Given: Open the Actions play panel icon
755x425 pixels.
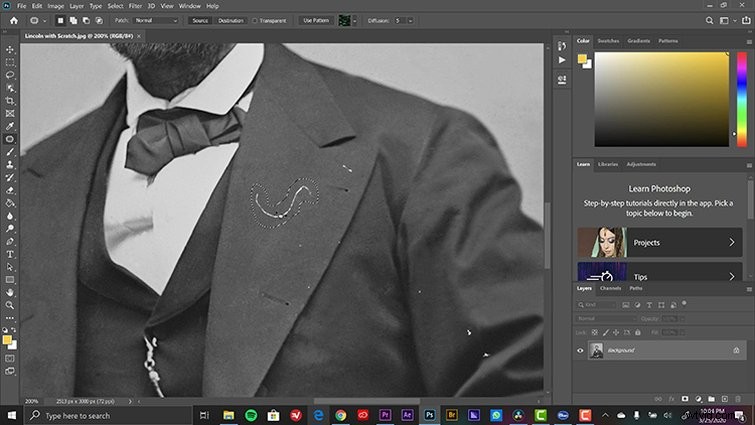Looking at the screenshot, I should [562, 60].
